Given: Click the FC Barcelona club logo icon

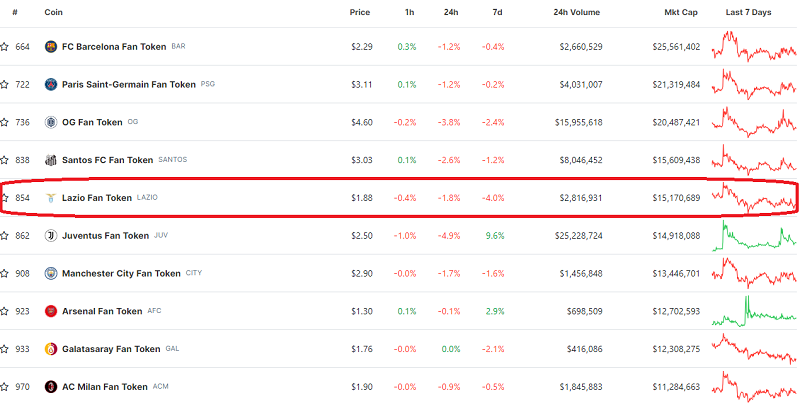Looking at the screenshot, I should tap(51, 47).
